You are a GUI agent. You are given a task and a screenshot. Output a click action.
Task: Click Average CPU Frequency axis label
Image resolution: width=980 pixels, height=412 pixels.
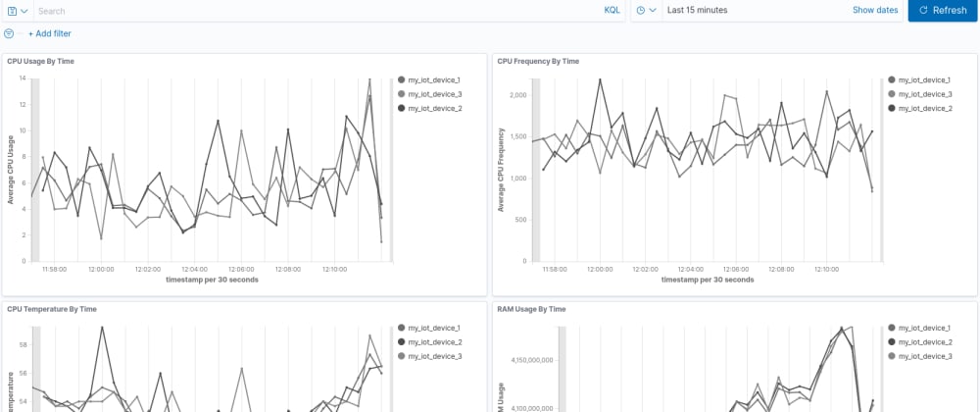coord(501,170)
